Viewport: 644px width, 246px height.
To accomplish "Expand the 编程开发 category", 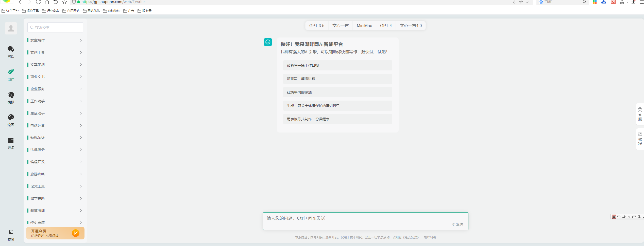I will 55,162.
